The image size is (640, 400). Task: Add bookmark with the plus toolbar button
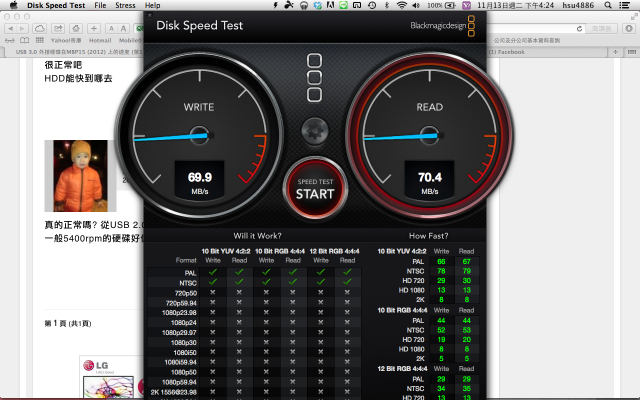tap(94, 29)
